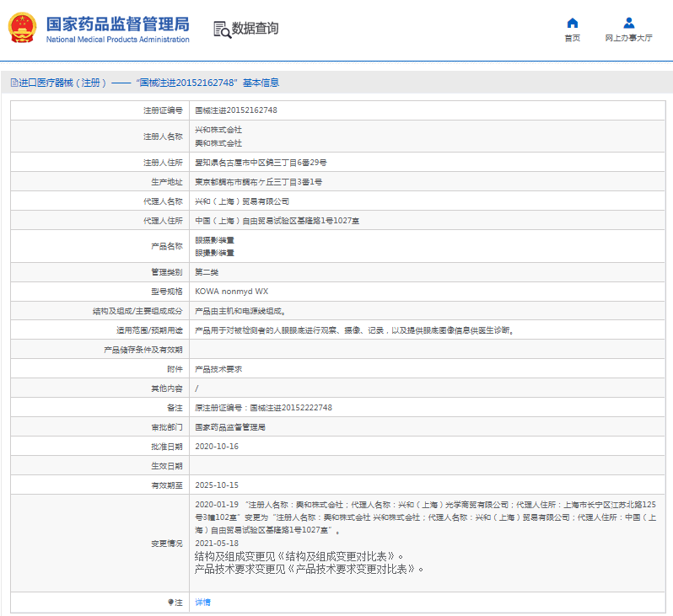Screen dimensions: 673x616
Task: Click 国家药品监督管理局 site title
Action: pos(117,23)
